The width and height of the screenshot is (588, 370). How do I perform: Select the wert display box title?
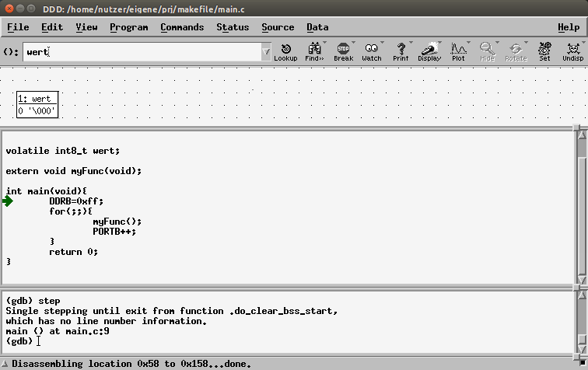click(x=37, y=99)
